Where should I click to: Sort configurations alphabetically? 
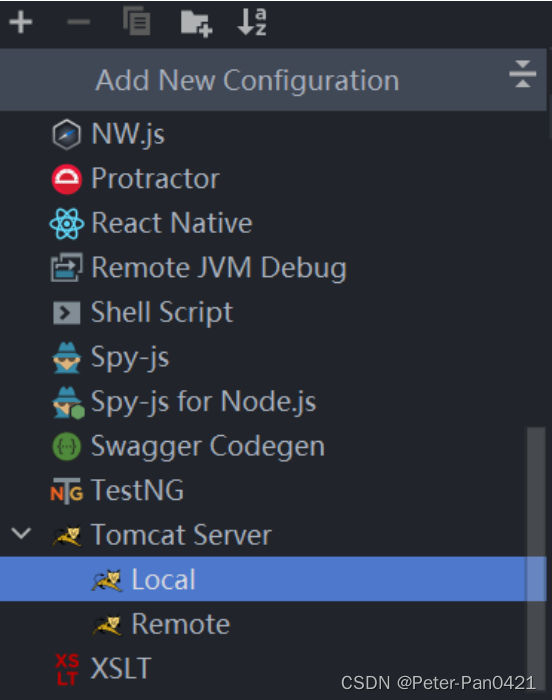pos(252,22)
